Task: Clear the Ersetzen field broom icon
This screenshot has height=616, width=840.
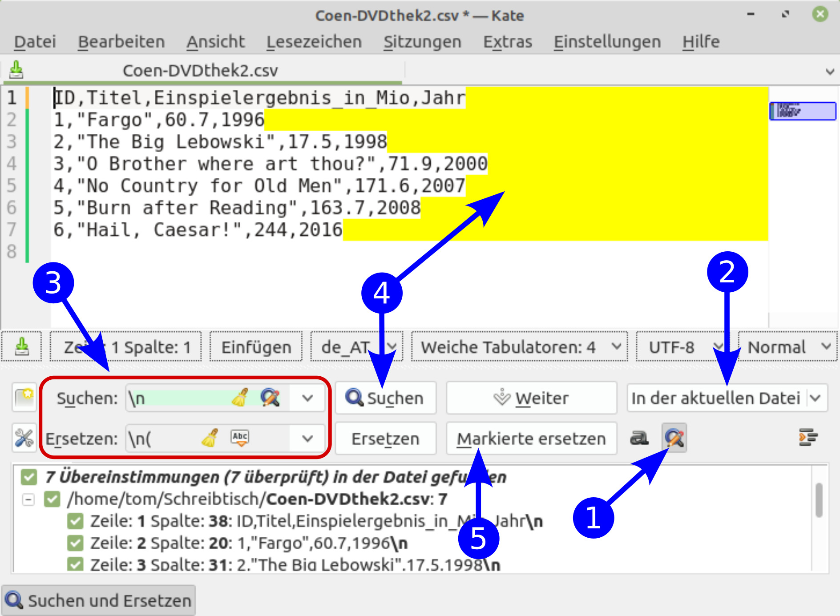Action: click(212, 438)
